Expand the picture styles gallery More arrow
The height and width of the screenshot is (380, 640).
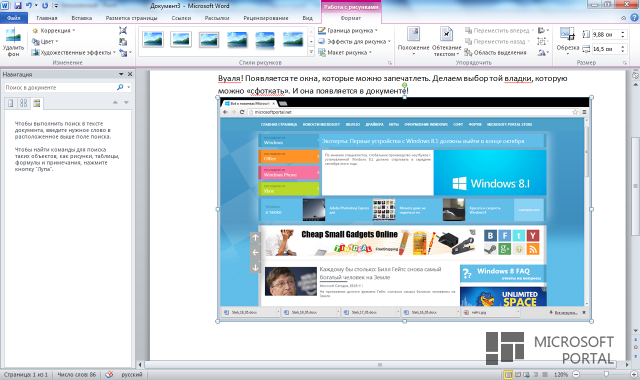point(311,52)
